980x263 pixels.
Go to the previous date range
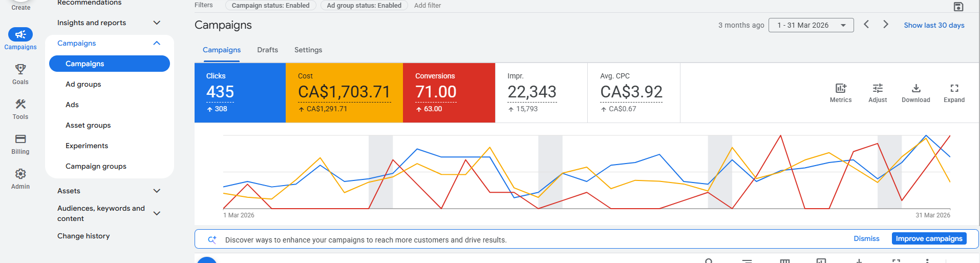[x=866, y=24]
